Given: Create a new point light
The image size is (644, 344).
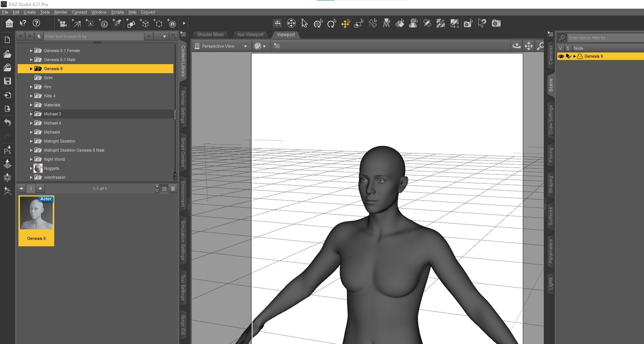Looking at the screenshot, I should [90, 23].
